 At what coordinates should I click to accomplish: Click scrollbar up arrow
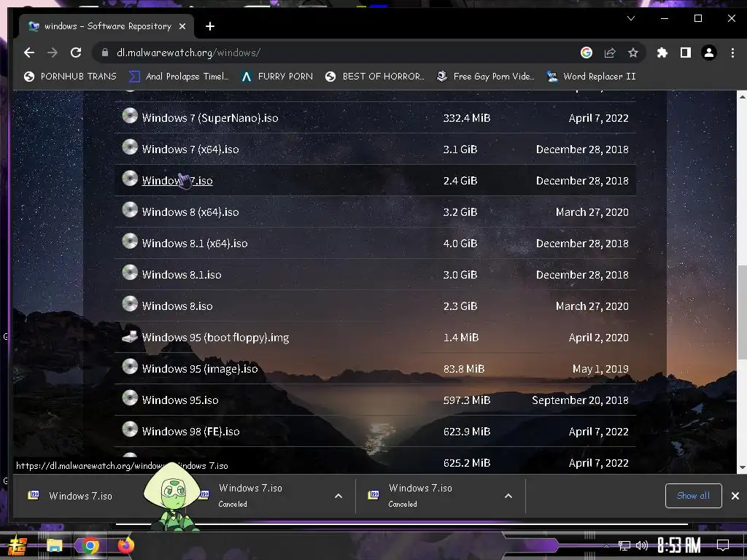pos(742,96)
